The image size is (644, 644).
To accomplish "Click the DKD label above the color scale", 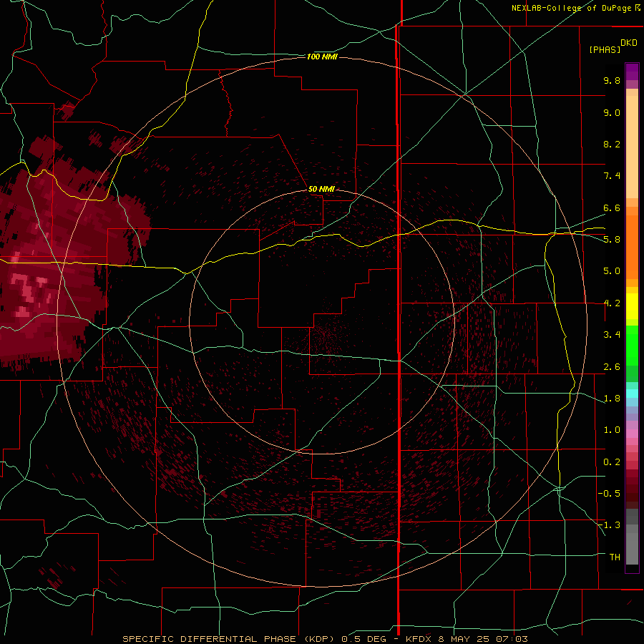I will point(629,43).
